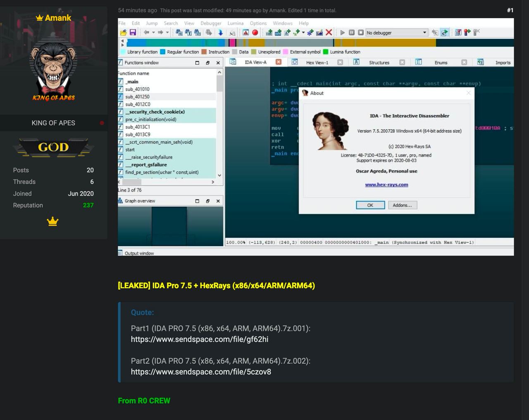
Task: Click the second binoculars text search icon
Action: click(188, 33)
